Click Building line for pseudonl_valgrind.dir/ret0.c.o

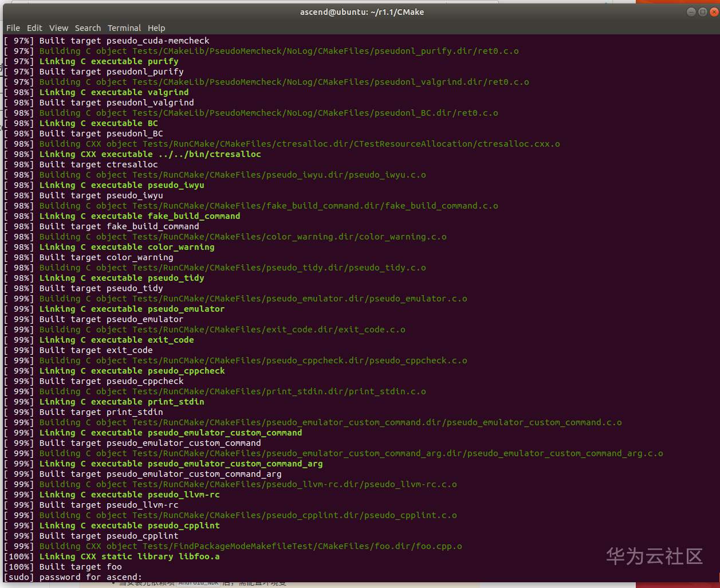tap(266, 82)
